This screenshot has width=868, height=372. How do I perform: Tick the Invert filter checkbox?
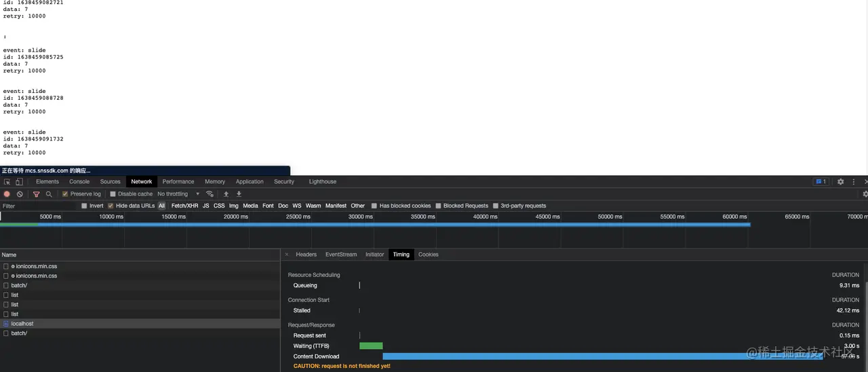tap(84, 206)
